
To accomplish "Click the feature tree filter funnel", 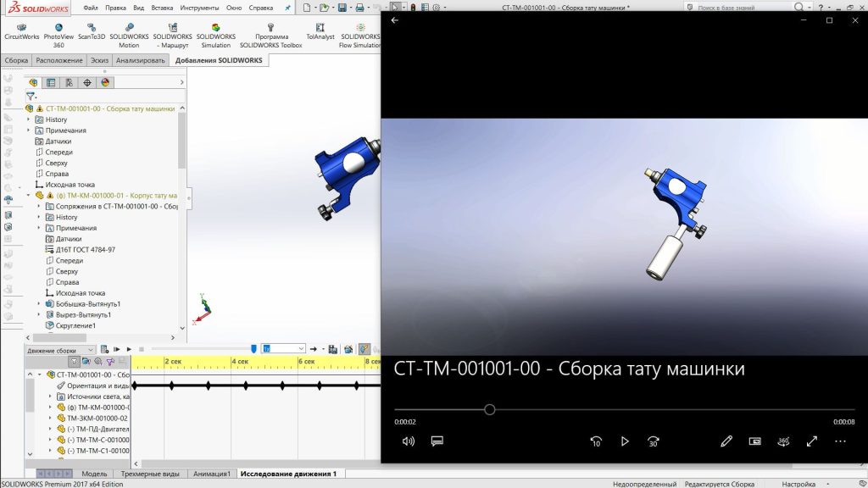I will click(31, 97).
